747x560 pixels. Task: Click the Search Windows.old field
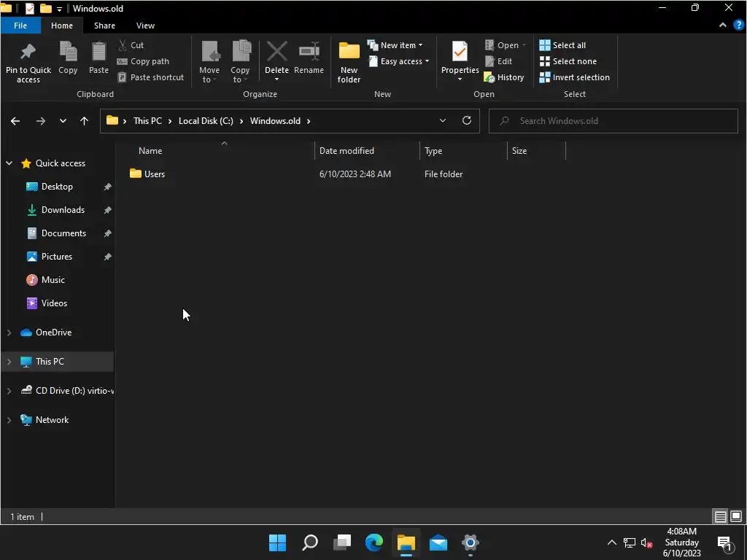[613, 121]
